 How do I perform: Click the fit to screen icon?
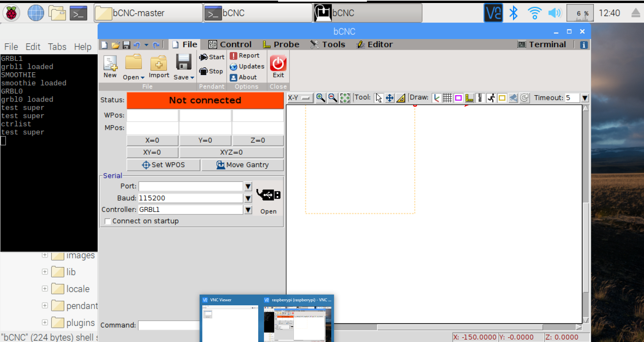[x=345, y=98]
